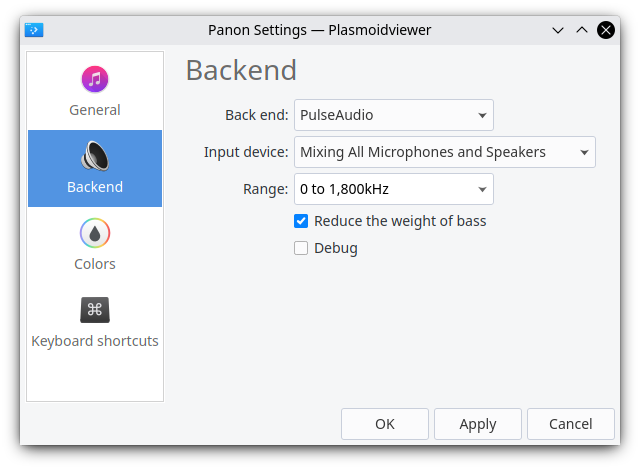The height and width of the screenshot is (469, 640).
Task: Click the Cancel button
Action: pyautogui.click(x=571, y=424)
